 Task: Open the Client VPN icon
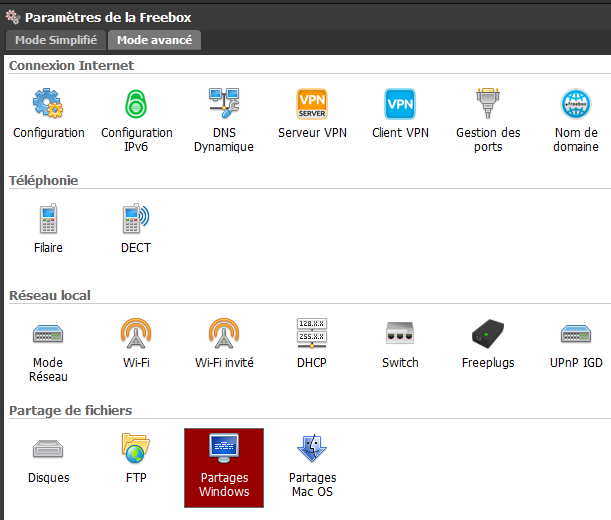click(x=400, y=105)
